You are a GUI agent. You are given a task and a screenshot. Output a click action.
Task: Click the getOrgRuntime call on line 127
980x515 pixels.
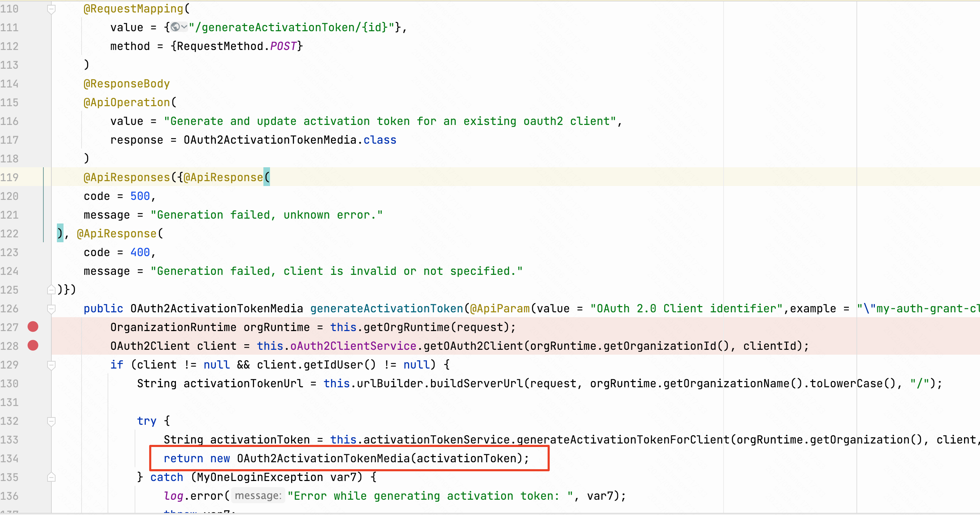click(x=407, y=327)
